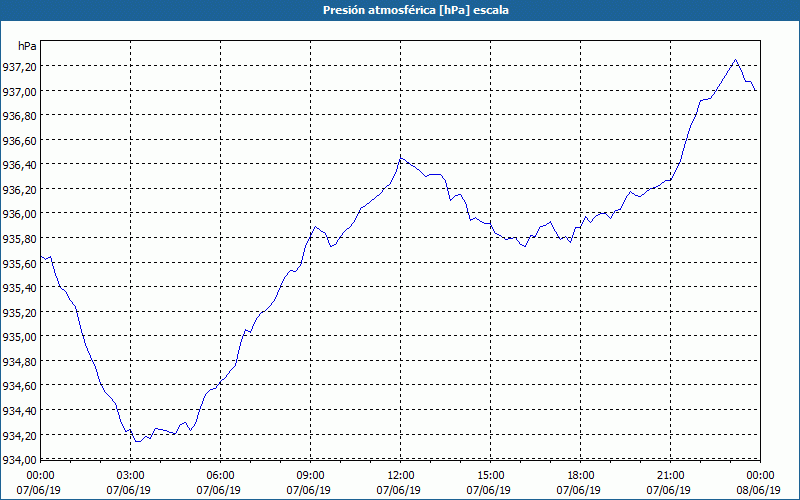Select the "07/06/19" date under 18:00

click(x=579, y=490)
